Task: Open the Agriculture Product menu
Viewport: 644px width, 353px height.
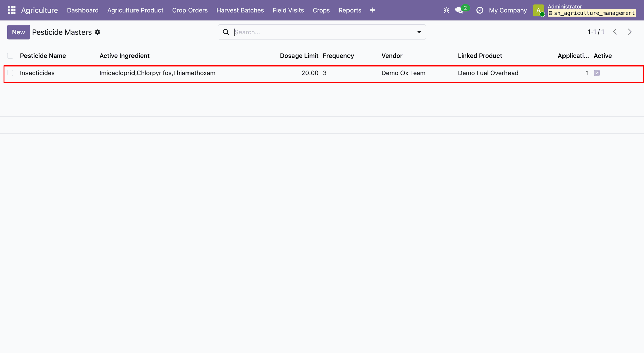Action: (x=135, y=10)
